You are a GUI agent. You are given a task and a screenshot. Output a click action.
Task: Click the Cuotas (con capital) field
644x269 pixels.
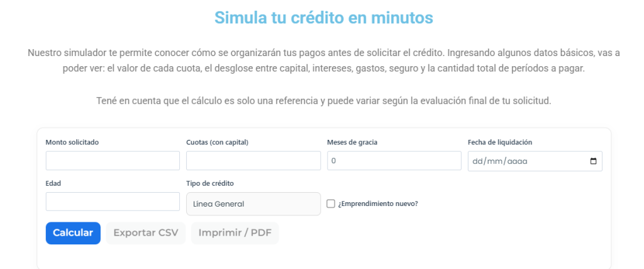click(253, 161)
